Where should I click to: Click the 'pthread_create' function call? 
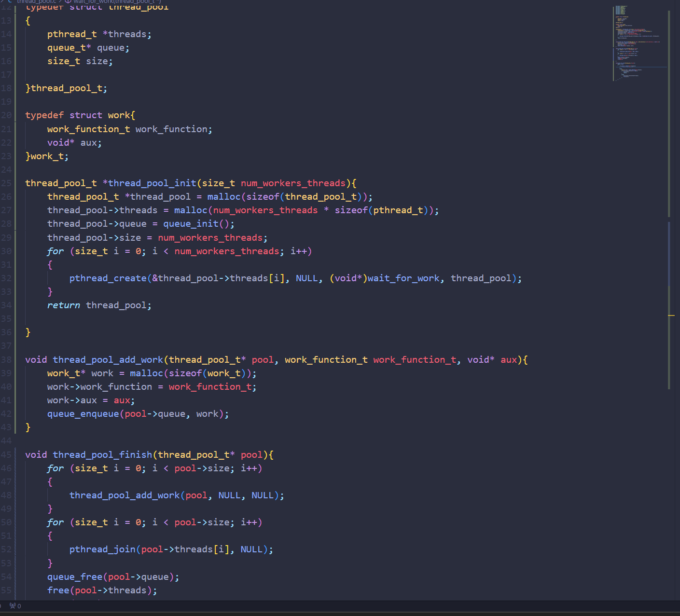tap(108, 278)
